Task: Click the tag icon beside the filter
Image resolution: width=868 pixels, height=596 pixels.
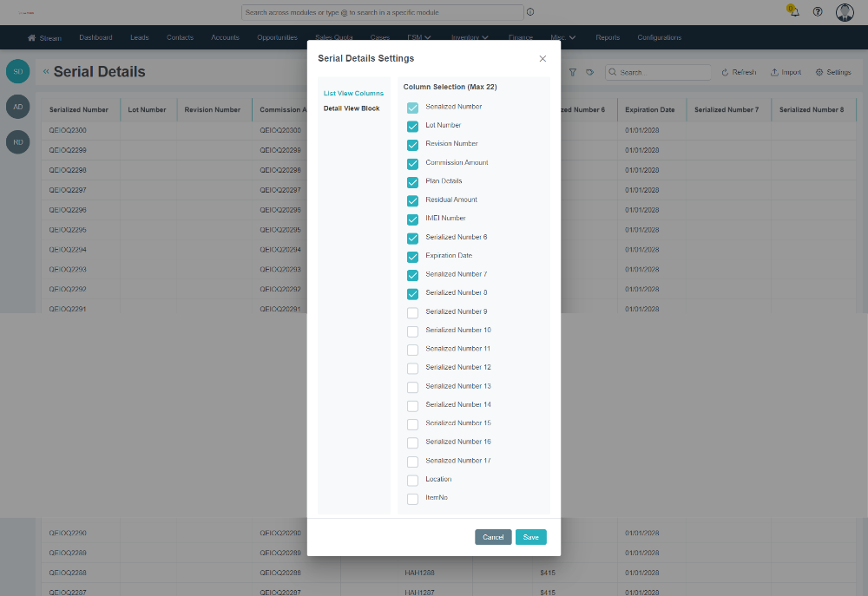Action: coord(589,73)
